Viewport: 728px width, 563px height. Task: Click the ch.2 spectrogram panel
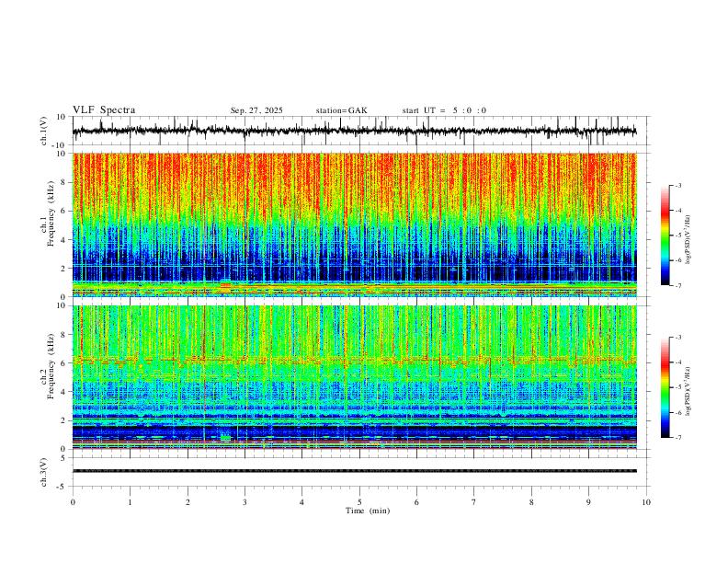(x=354, y=377)
